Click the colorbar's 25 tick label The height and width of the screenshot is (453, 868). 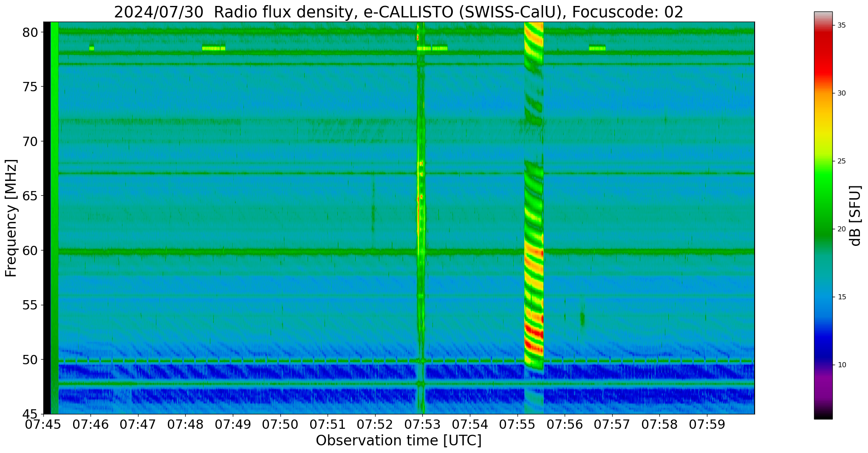[x=841, y=161]
